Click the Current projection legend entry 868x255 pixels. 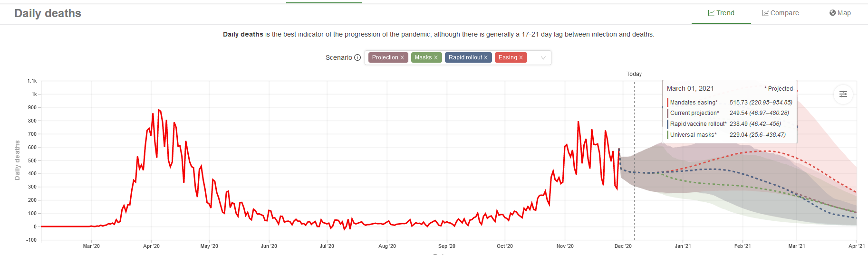pyautogui.click(x=694, y=113)
